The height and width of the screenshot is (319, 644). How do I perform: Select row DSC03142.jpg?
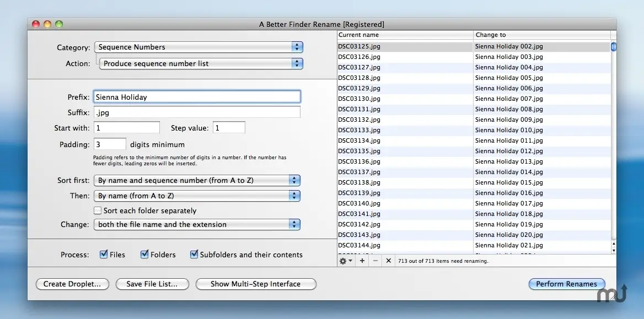tap(474, 225)
